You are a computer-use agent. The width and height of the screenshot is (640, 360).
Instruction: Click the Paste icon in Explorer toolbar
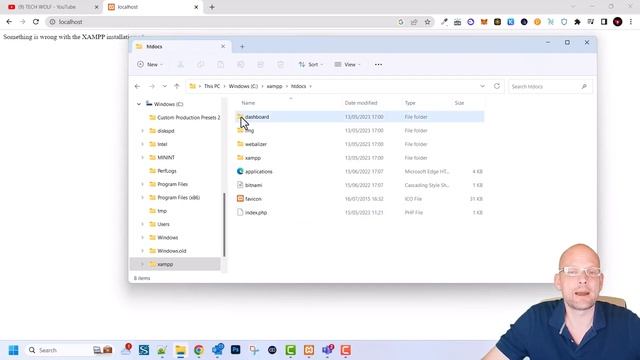220,64
